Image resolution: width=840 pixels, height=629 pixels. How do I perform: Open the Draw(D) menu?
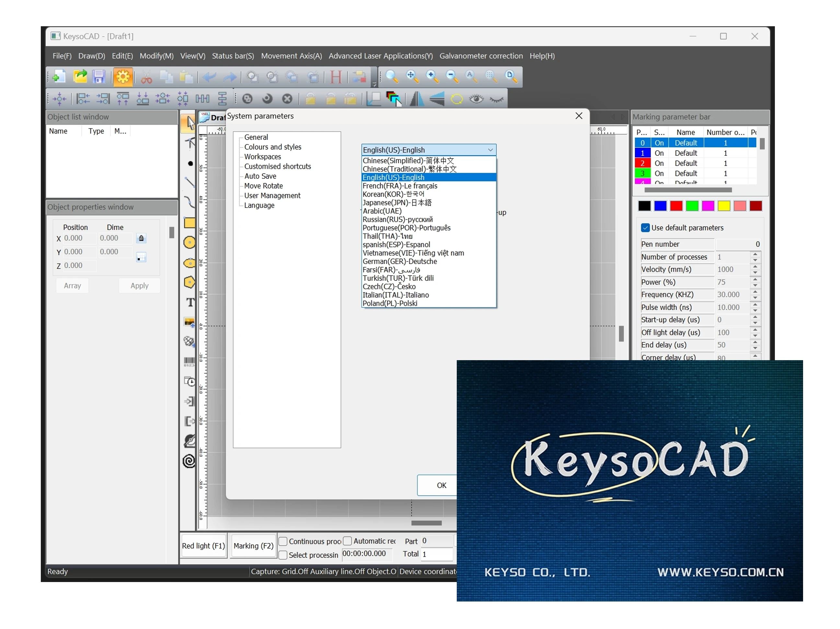coord(92,56)
